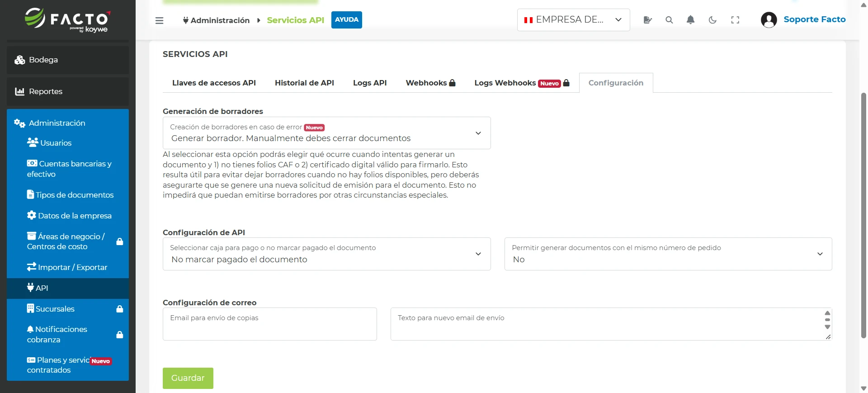Open Sucursales in sidebar
The image size is (868, 393).
(x=68, y=309)
